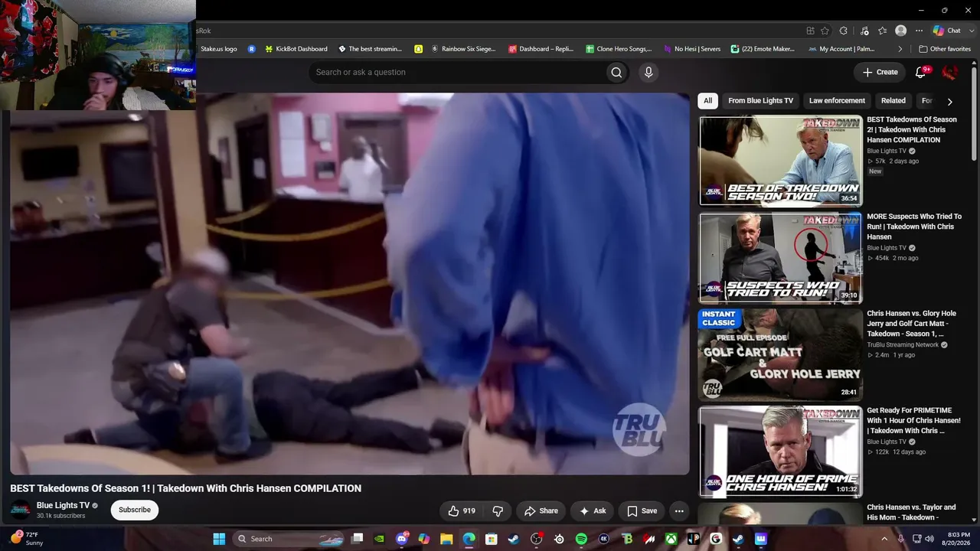Open NVIDIA app from the taskbar
This screenshot has height=551, width=980.
(379, 539)
